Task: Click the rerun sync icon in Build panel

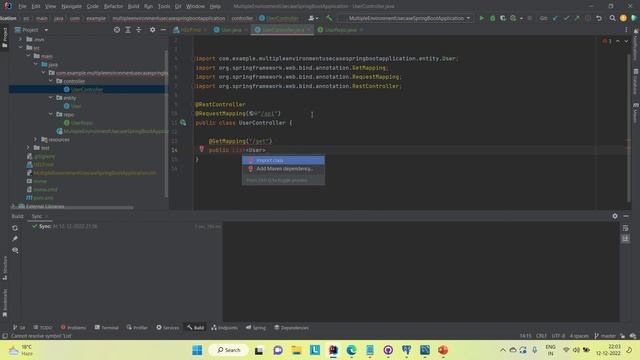Action: tap(15, 228)
